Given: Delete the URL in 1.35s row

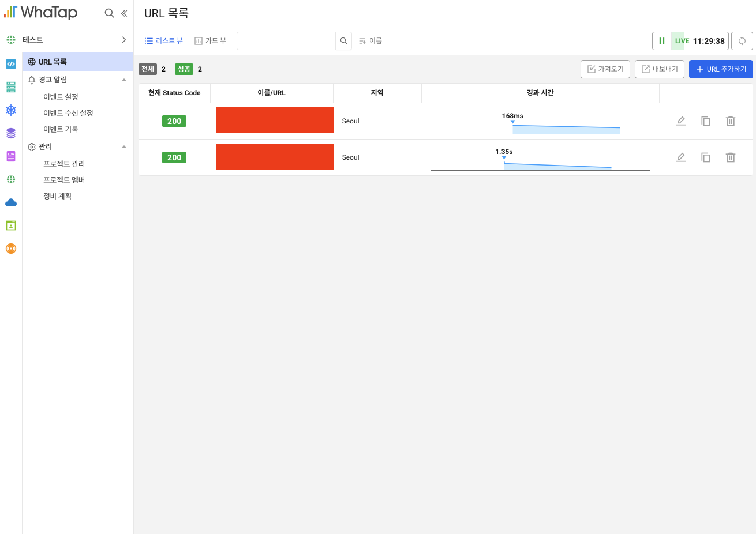Looking at the screenshot, I should [x=731, y=157].
